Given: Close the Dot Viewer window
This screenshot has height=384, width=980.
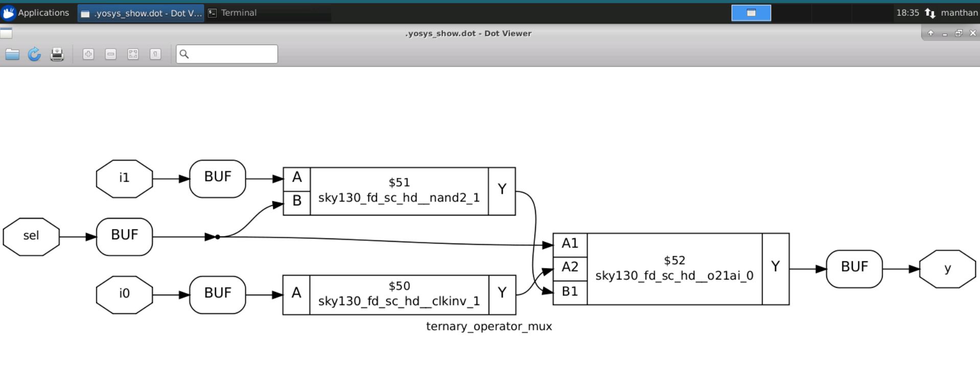Looking at the screenshot, I should (973, 33).
